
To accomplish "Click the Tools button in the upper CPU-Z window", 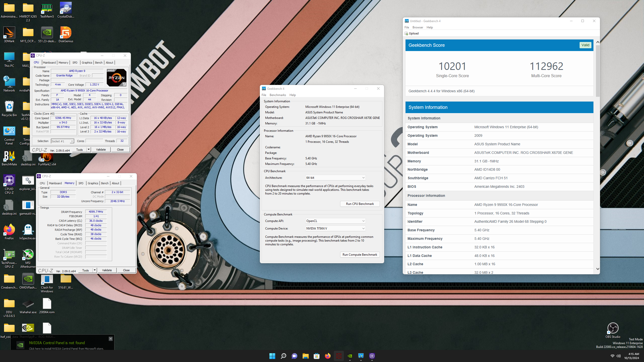I will [79, 150].
